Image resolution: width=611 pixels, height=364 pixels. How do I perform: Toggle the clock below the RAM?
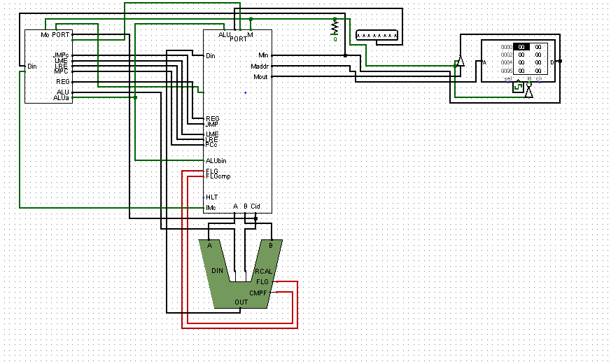517,85
